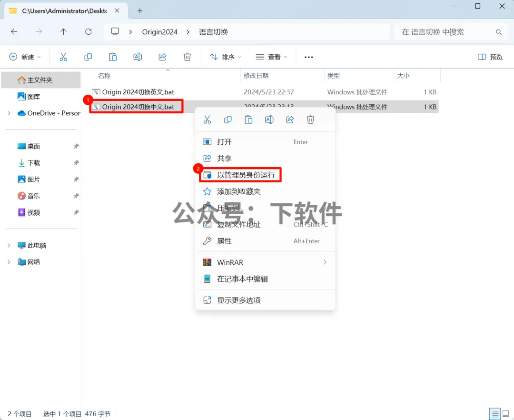The height and width of the screenshot is (420, 514).
Task: Choose 显示更多选项 in the context menu
Action: pyautogui.click(x=265, y=300)
